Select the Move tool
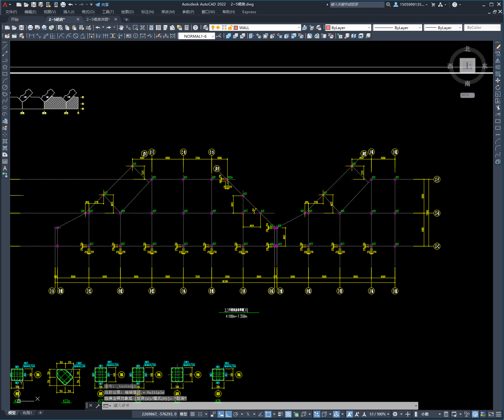504x420 pixels. [498, 81]
